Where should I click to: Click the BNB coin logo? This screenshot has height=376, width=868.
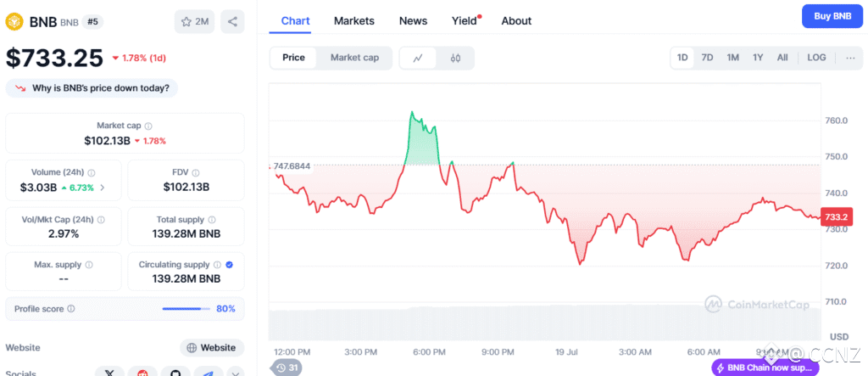click(14, 21)
